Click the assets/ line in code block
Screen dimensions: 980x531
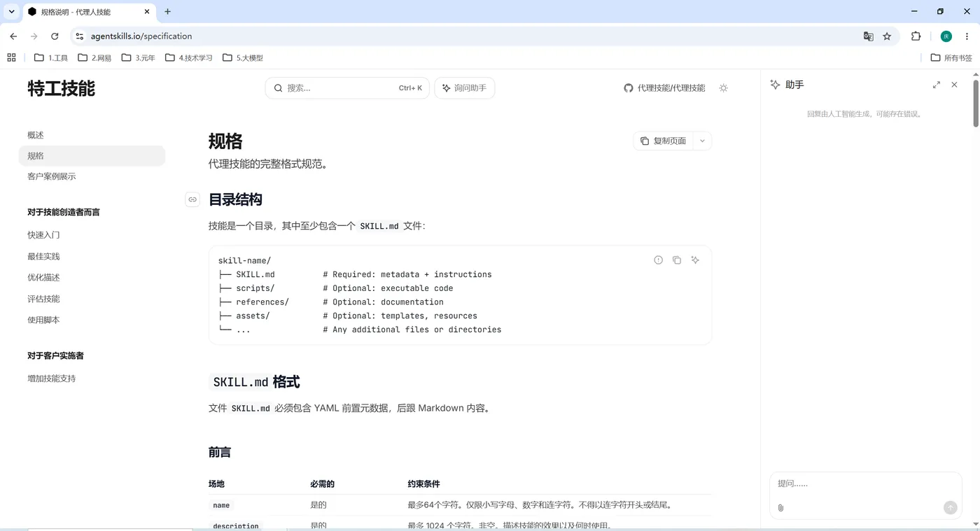[x=348, y=316]
